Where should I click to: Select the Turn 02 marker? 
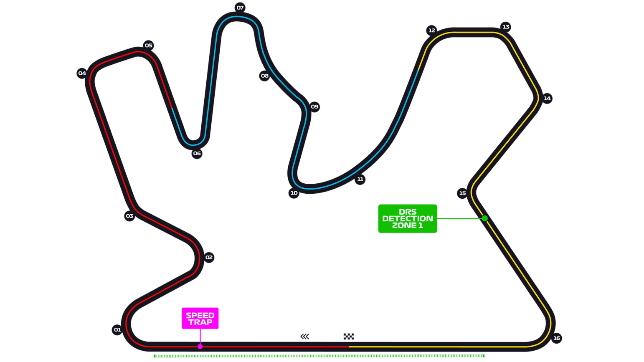tap(209, 257)
